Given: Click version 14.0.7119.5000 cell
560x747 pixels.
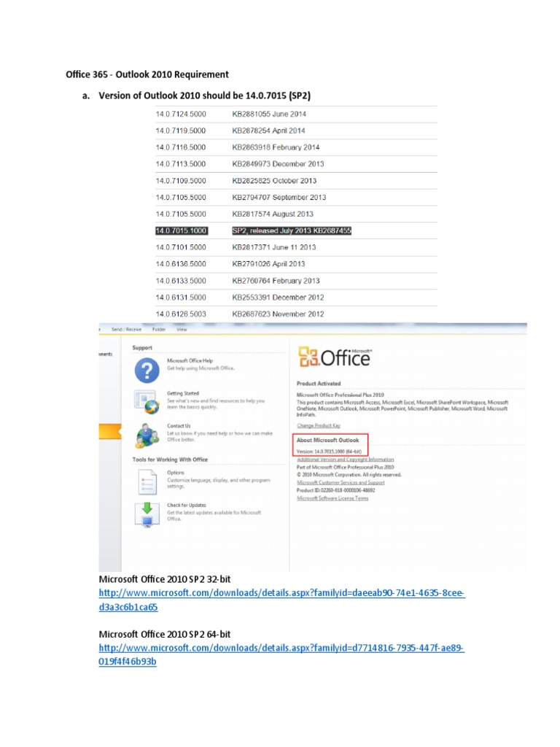Looking at the screenshot, I should pyautogui.click(x=181, y=131).
